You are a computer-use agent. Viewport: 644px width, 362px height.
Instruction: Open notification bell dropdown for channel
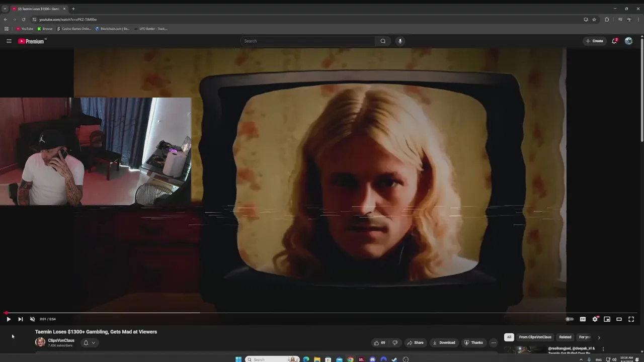(89, 342)
